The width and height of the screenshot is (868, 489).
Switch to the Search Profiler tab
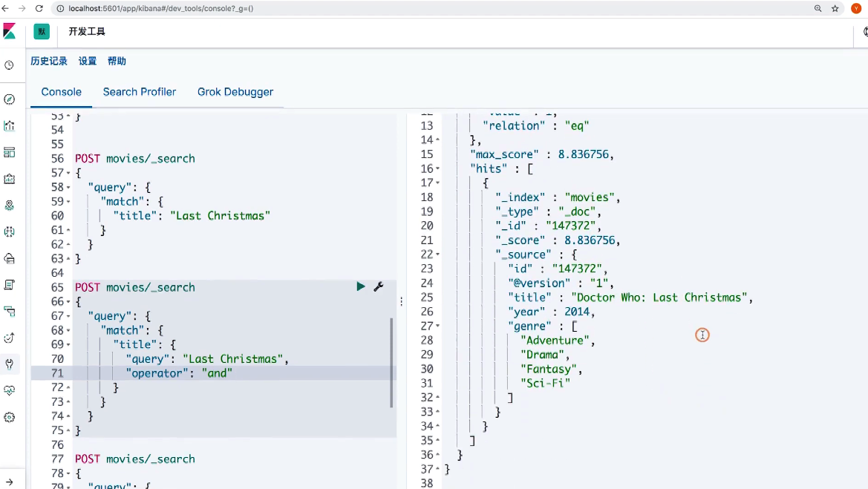[140, 92]
